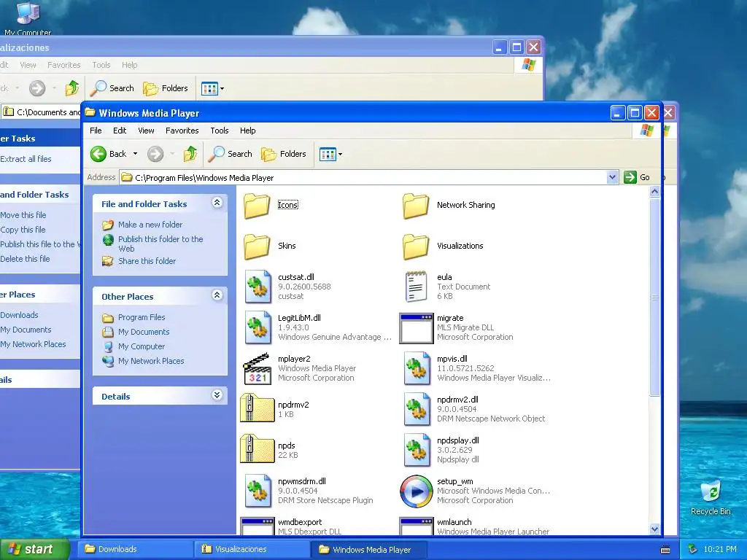Click Search in Windows Media Player toolbar
The image size is (747, 560).
coord(231,154)
